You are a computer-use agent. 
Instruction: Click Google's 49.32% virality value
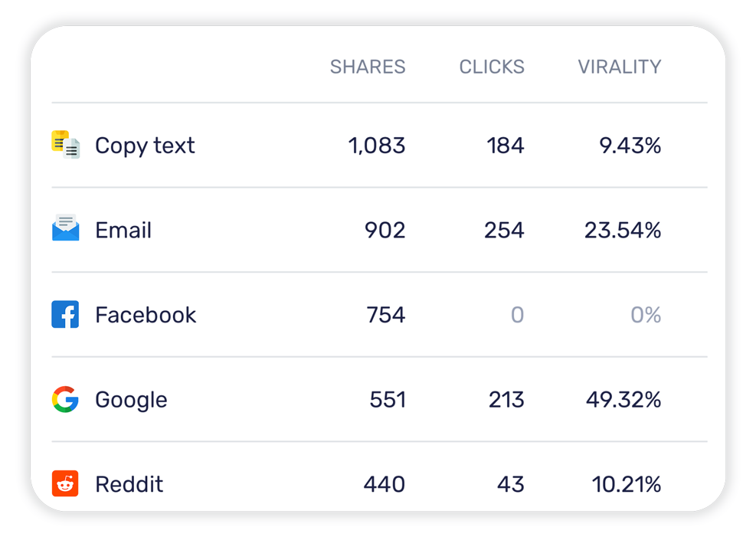coord(623,400)
